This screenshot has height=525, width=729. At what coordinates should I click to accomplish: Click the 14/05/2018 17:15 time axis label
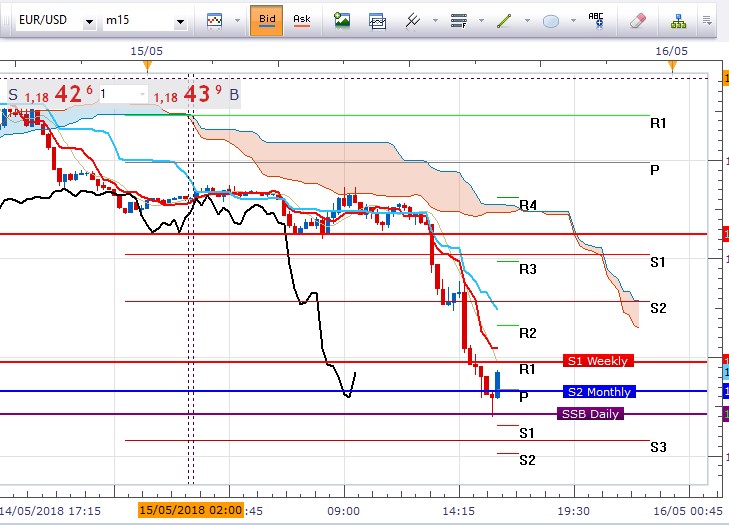[50, 511]
